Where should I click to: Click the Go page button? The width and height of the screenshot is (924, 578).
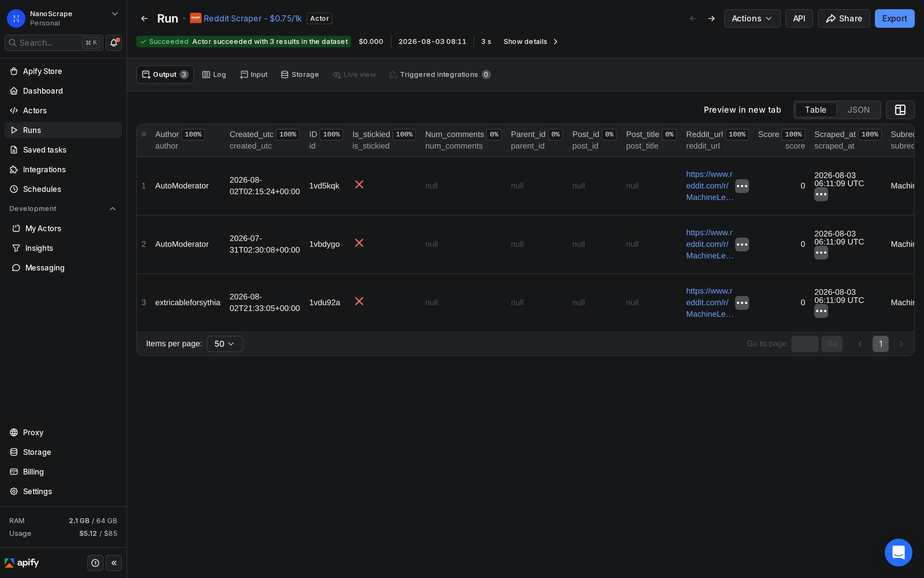[x=832, y=344]
